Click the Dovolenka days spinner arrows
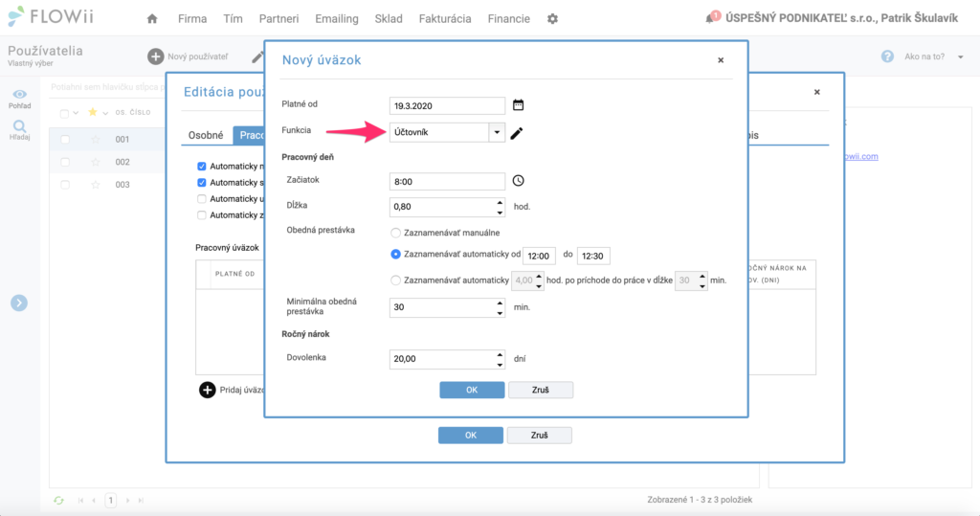 click(500, 359)
